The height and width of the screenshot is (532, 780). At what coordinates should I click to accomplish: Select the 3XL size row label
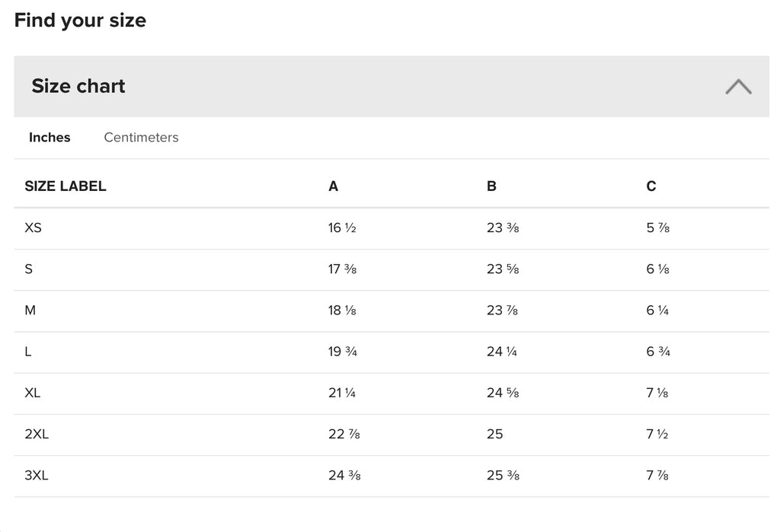click(37, 476)
